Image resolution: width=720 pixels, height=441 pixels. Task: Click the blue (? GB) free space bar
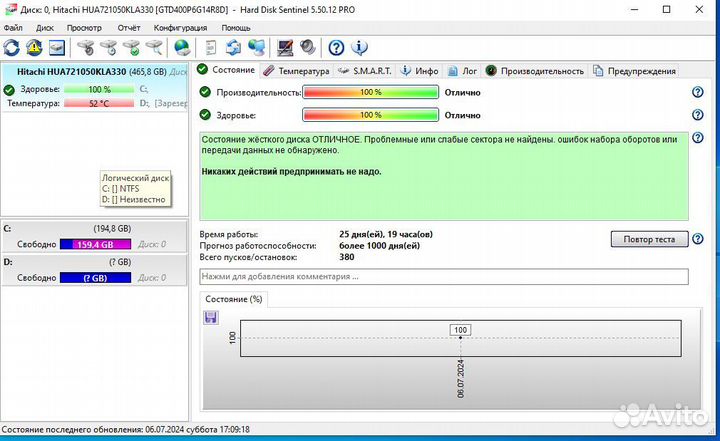click(x=96, y=278)
